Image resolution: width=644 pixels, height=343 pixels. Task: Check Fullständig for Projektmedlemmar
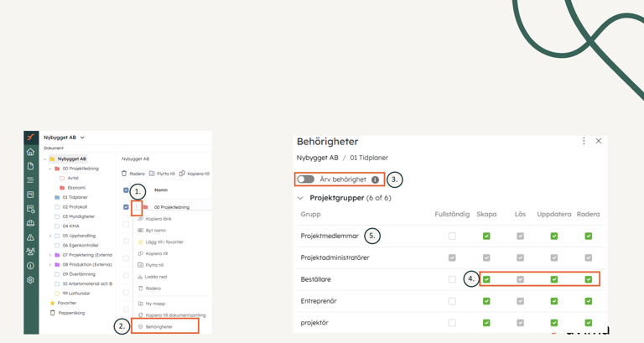[x=452, y=236]
